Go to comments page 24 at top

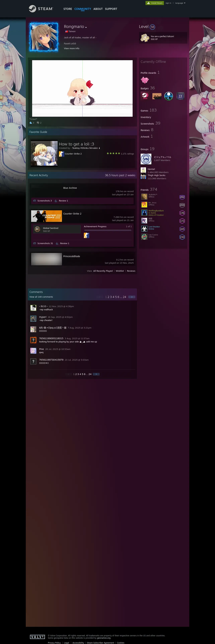pyautogui.click(x=124, y=297)
